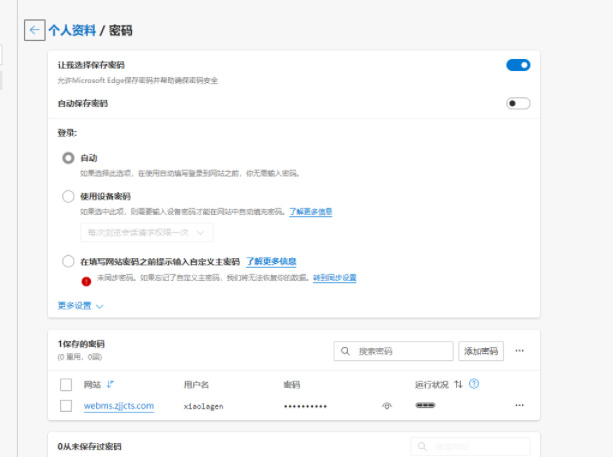Screen dimensions: 613x457
Task: Click the 0从未保存过密码 heading
Action: tap(90, 446)
